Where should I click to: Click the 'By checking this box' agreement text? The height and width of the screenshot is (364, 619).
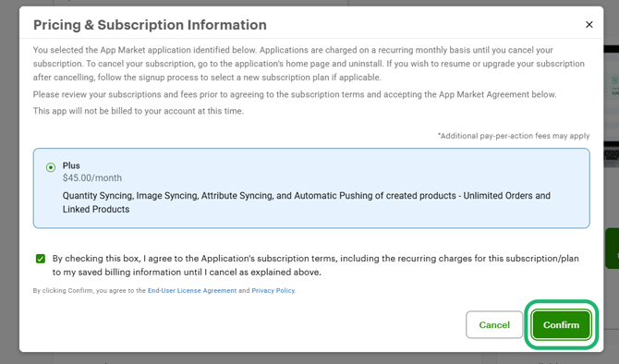coord(315,265)
